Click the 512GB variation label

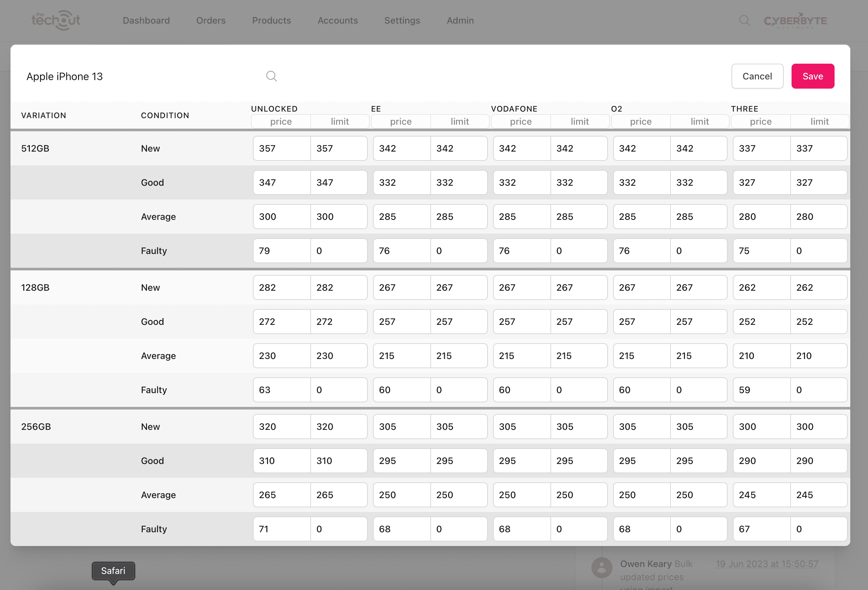tap(35, 148)
